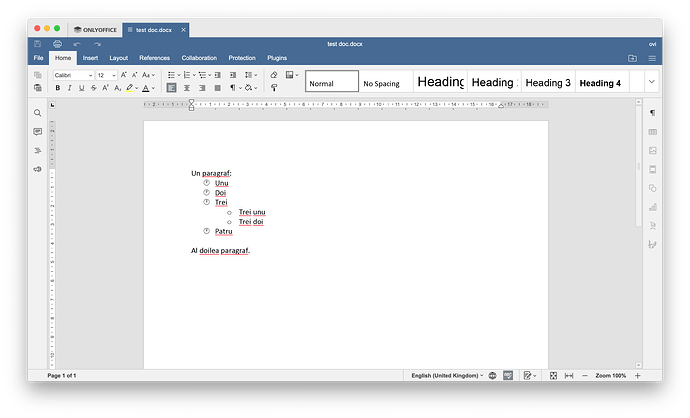Viewport: 690px width, 418px height.
Task: Toggle bold formatting
Action: [x=58, y=88]
